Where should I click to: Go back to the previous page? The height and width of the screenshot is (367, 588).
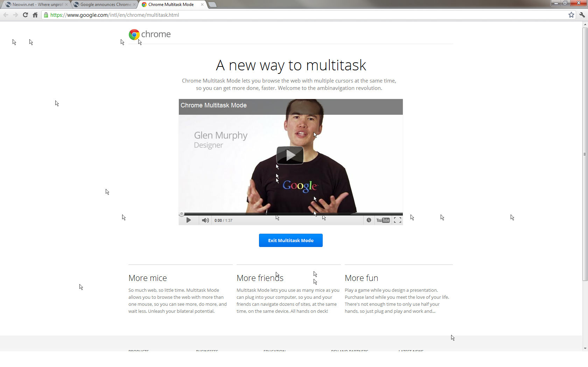6,15
